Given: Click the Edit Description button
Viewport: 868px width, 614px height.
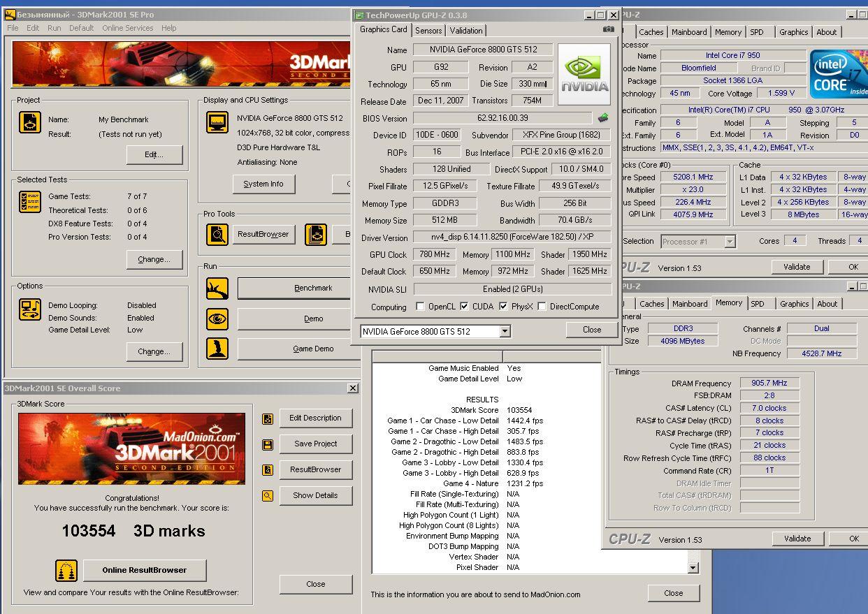Looking at the screenshot, I should [x=316, y=418].
